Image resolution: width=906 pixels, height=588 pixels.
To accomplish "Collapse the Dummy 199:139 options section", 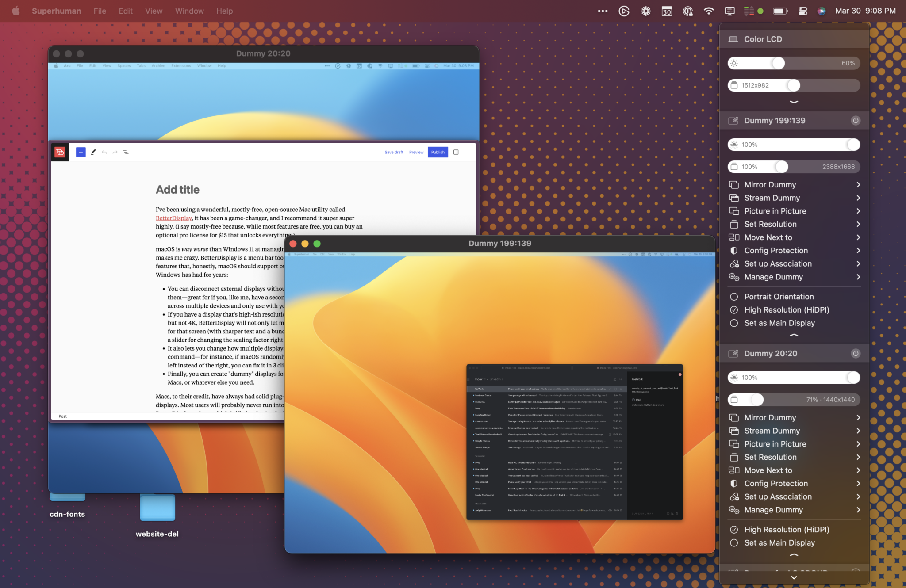I will [x=793, y=335].
